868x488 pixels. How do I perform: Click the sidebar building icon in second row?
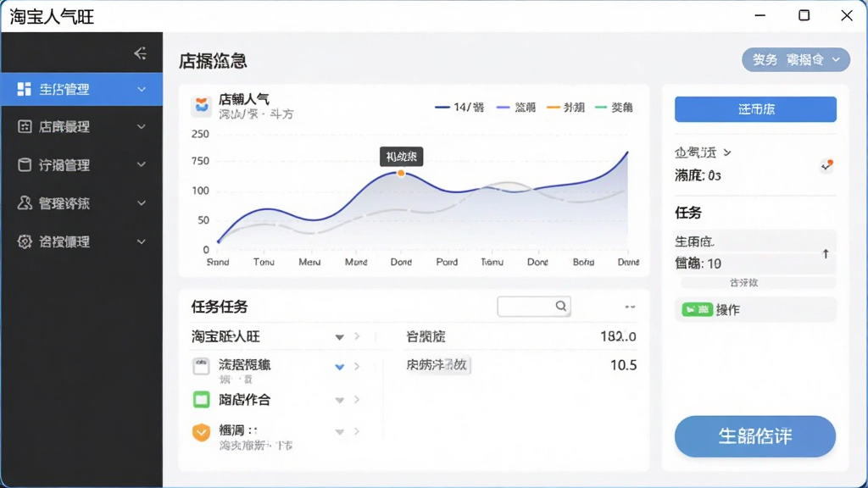click(25, 127)
